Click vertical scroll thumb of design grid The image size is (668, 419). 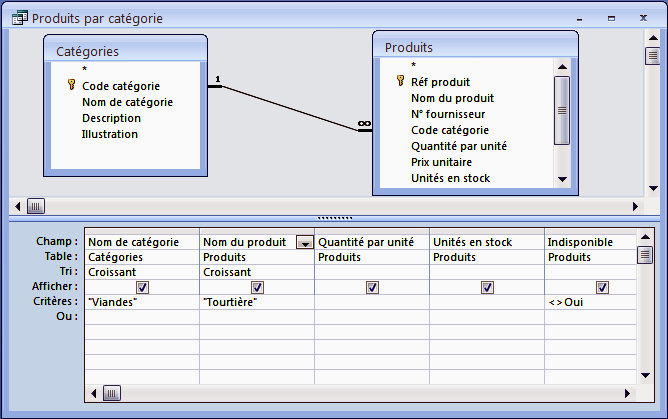tap(645, 255)
